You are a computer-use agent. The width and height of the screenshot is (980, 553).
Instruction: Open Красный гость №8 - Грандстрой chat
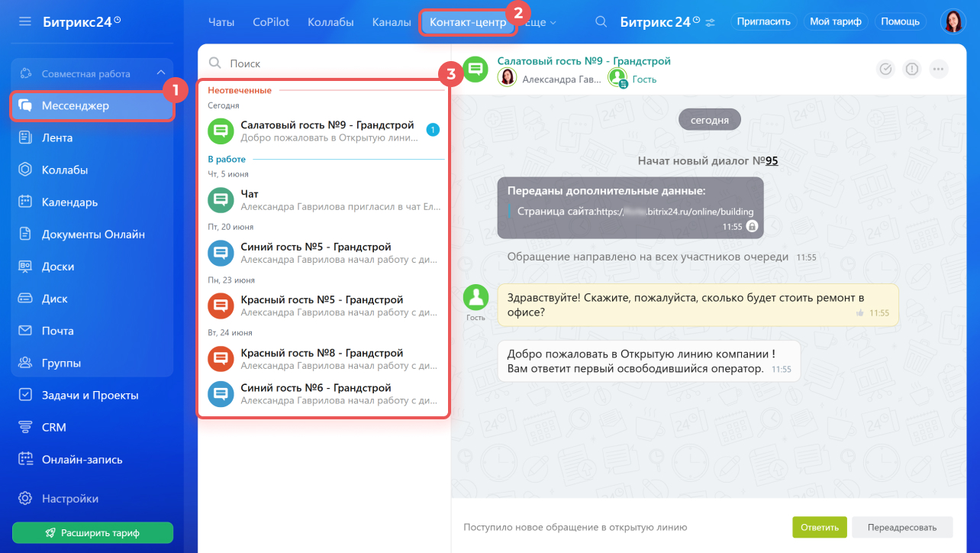coord(324,358)
